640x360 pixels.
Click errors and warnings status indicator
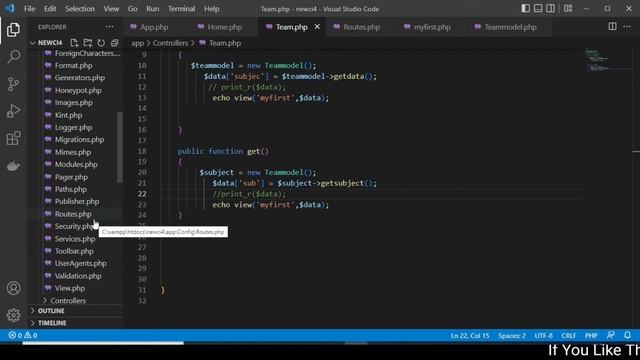point(23,335)
